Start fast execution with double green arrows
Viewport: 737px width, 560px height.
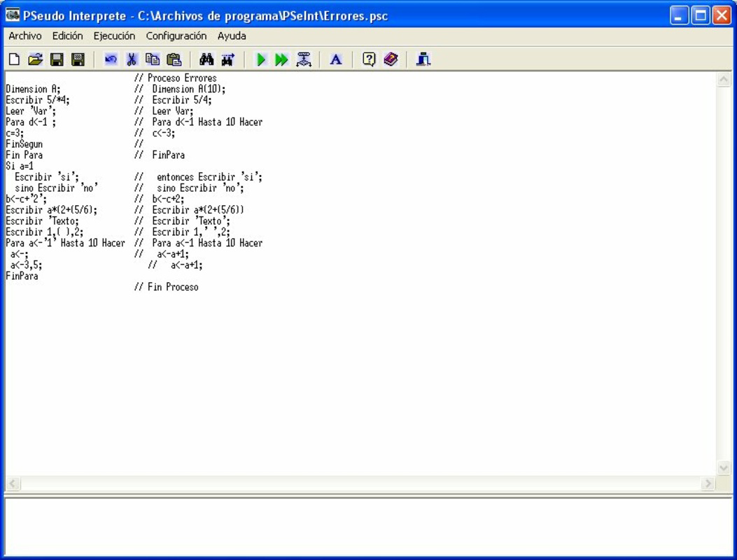(280, 60)
